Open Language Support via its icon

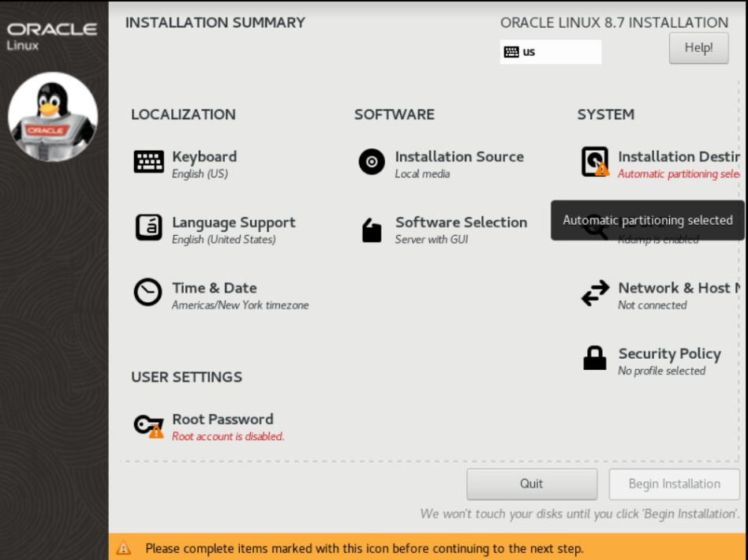[x=148, y=227]
